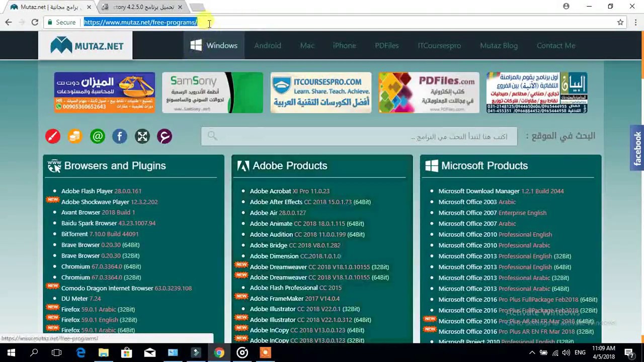This screenshot has width=644, height=362.
Task: Open the green email @ icon
Action: (x=98, y=136)
